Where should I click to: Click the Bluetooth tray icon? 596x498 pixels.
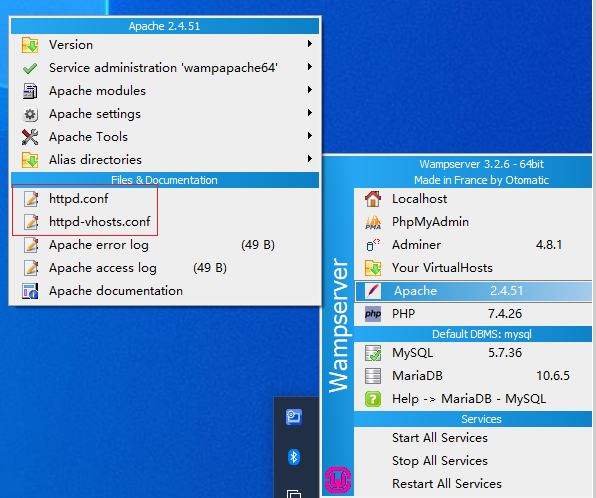(x=294, y=457)
